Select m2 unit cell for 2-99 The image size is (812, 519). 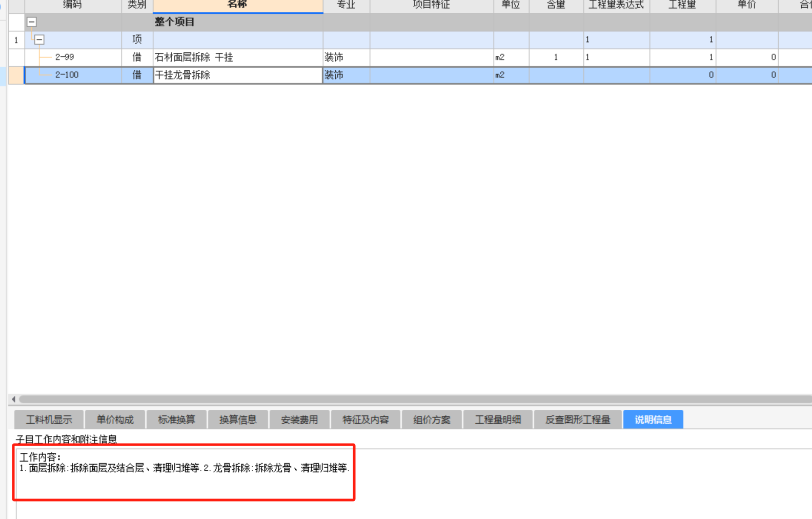pos(511,57)
